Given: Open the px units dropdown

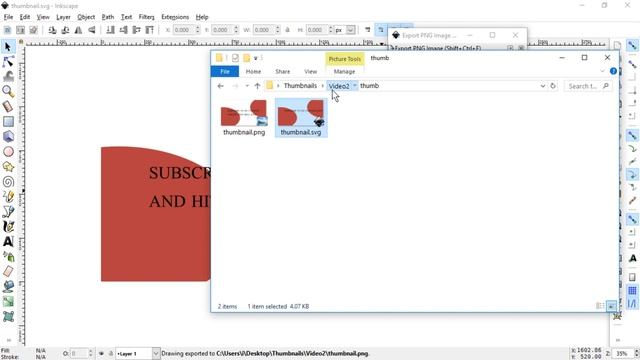Looking at the screenshot, I should point(350,30).
